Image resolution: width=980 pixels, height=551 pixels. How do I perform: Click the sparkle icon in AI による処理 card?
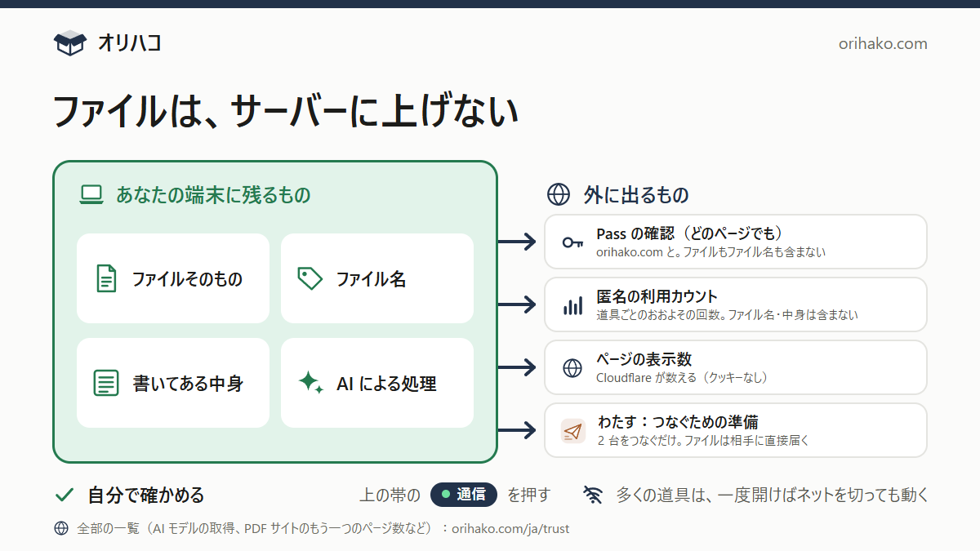310,382
